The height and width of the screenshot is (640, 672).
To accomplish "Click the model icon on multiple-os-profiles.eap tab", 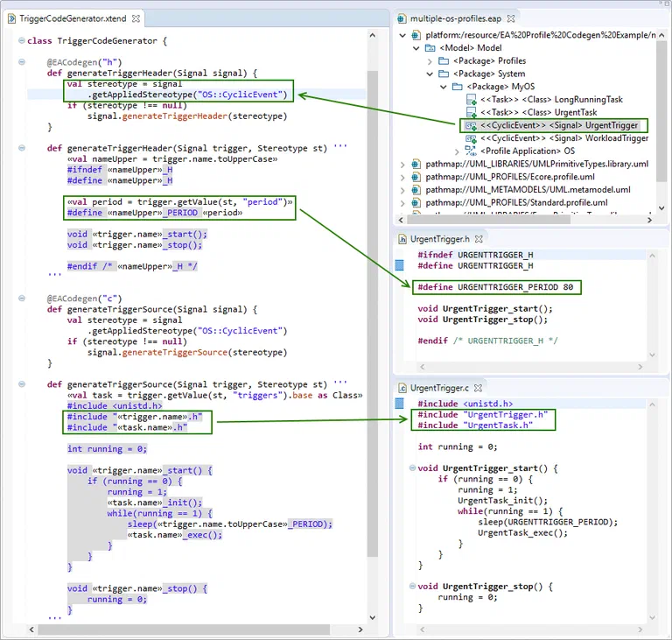I will [402, 19].
